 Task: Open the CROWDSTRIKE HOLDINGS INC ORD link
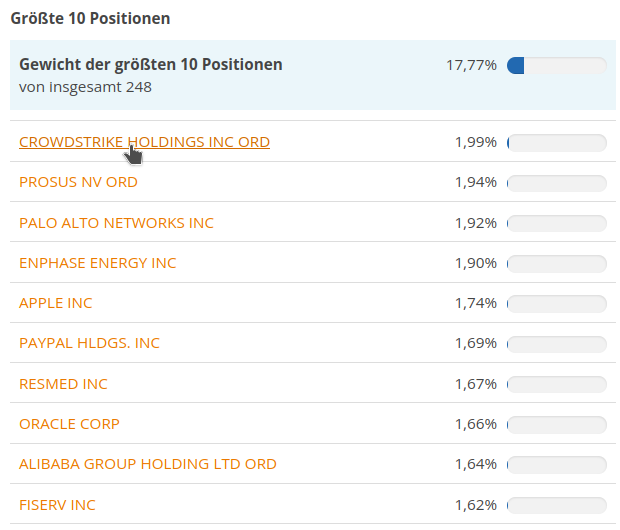pos(144,142)
